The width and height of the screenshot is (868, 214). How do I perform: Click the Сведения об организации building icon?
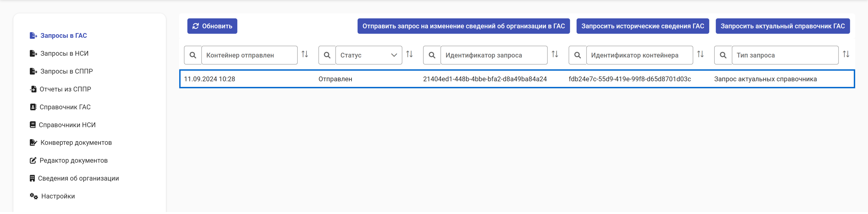(32, 179)
